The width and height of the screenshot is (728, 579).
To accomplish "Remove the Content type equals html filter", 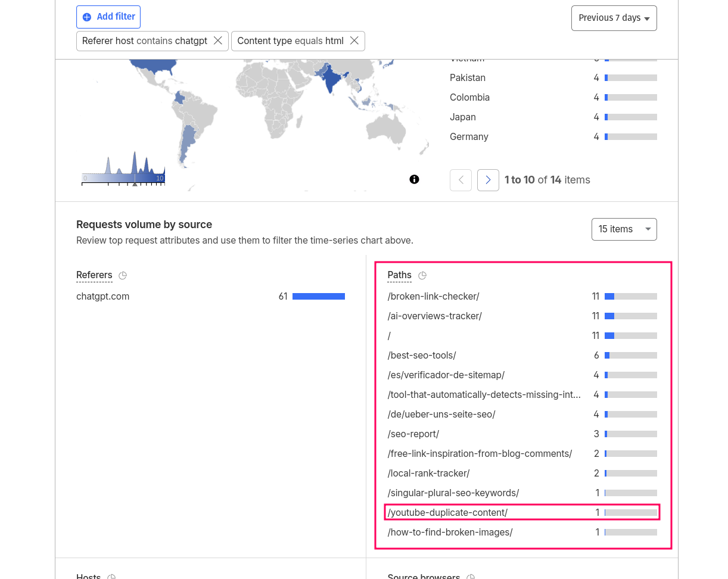I will click(x=354, y=41).
